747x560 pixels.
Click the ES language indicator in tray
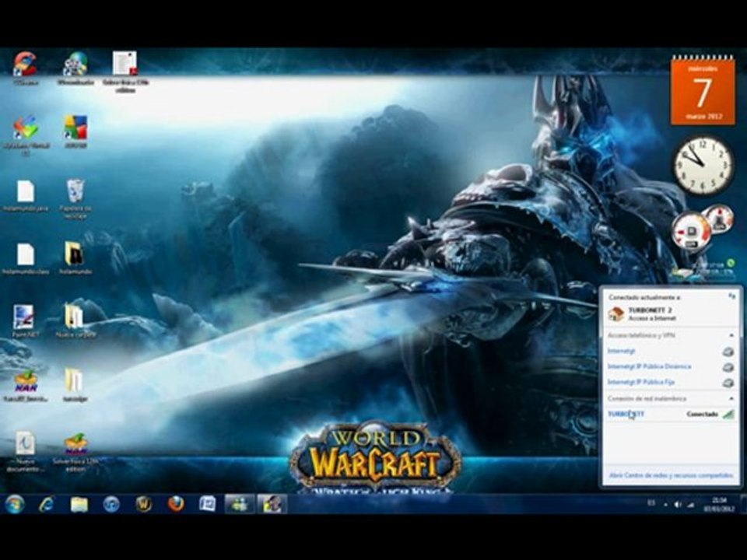(651, 503)
